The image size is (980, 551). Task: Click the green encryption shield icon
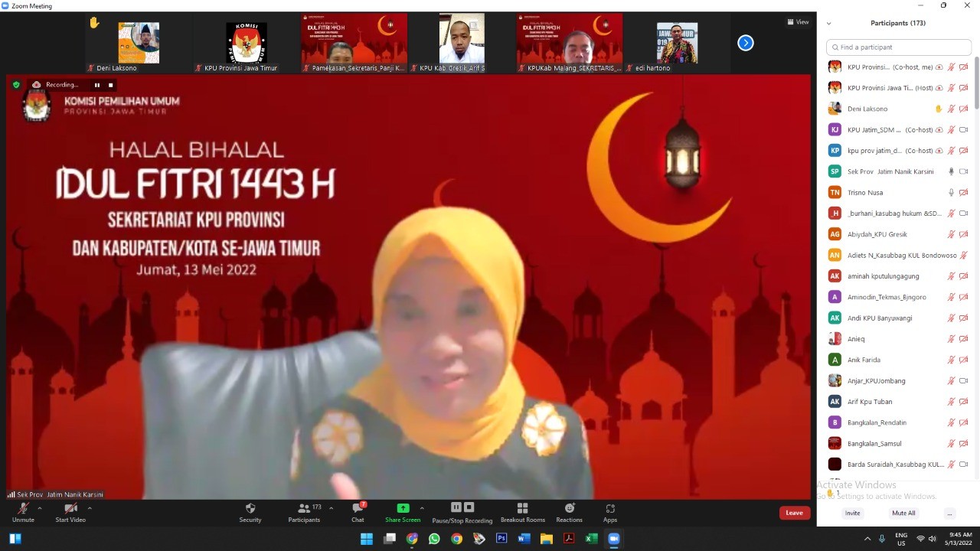[16, 85]
